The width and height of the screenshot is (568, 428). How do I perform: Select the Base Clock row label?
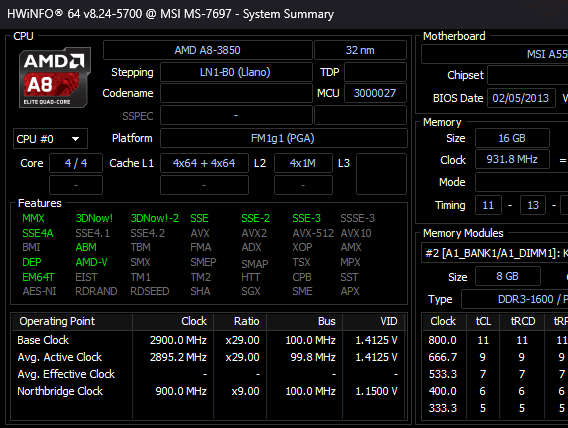(43, 340)
